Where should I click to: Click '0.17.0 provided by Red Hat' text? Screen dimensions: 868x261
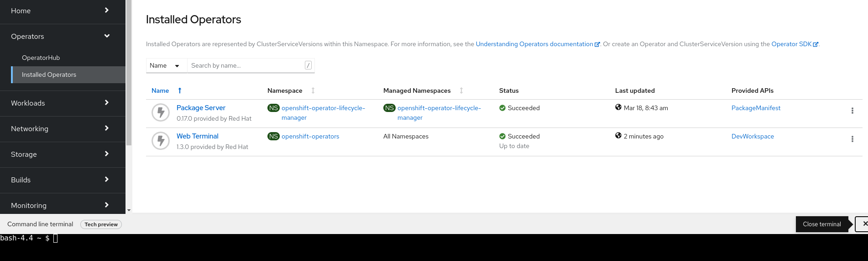pos(214,118)
